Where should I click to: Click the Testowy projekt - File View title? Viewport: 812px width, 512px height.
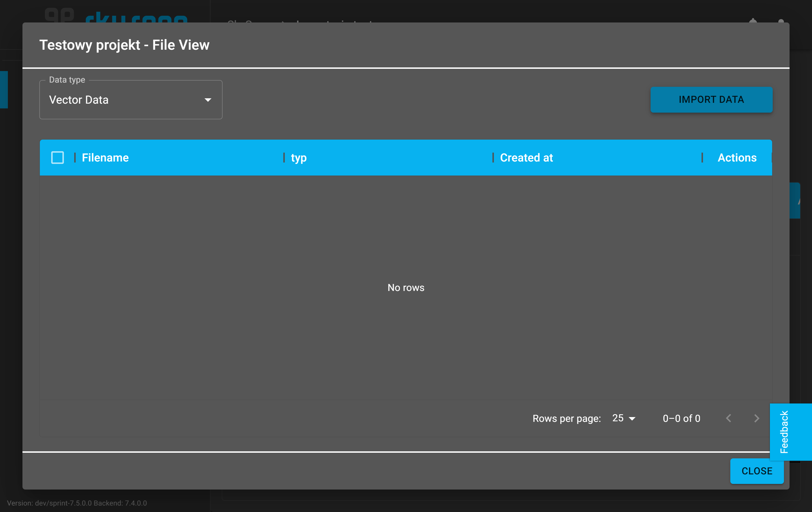click(124, 45)
